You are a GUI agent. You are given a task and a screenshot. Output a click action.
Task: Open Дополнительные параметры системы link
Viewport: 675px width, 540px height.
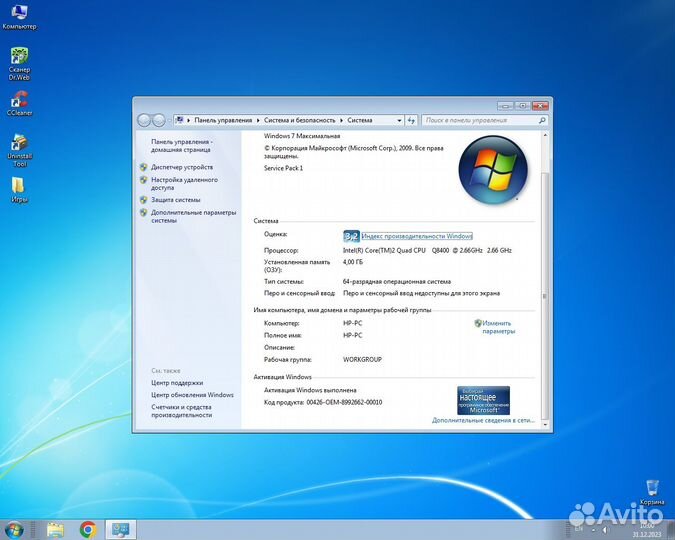(193, 216)
